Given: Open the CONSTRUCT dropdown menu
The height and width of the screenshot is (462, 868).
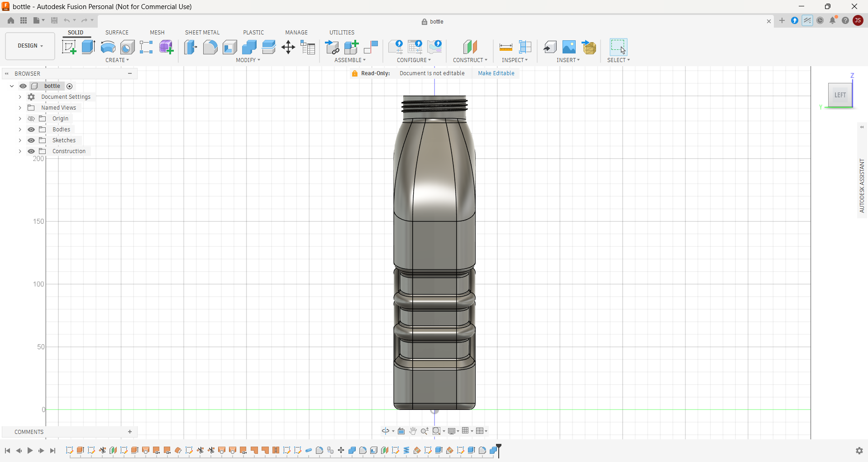Looking at the screenshot, I should point(470,60).
